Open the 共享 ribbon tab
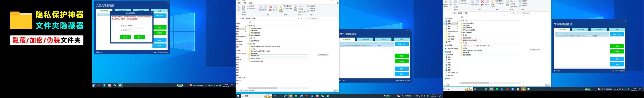644x98 pixels. point(245,3)
